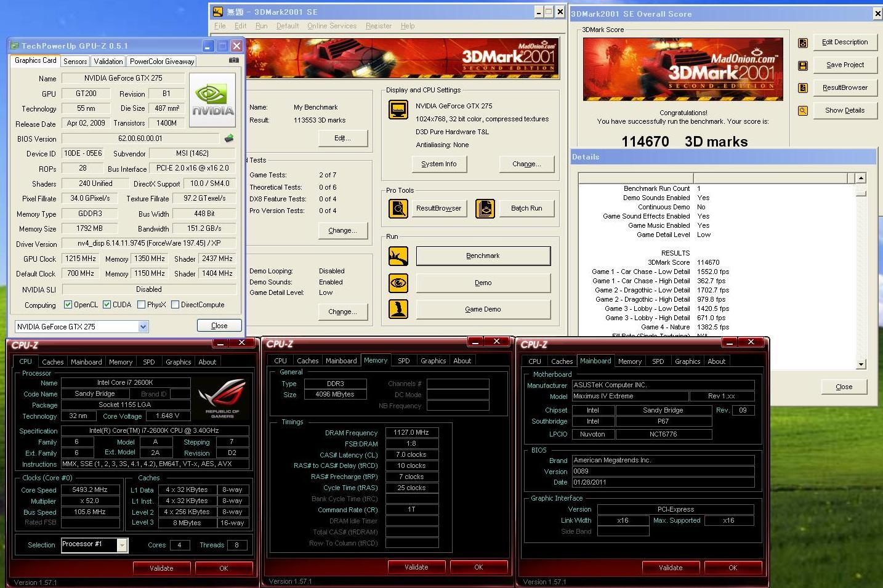Image resolution: width=883 pixels, height=588 pixels.
Task: Open the Graphics tab in Mainboard CPU-Z window
Action: click(x=688, y=361)
